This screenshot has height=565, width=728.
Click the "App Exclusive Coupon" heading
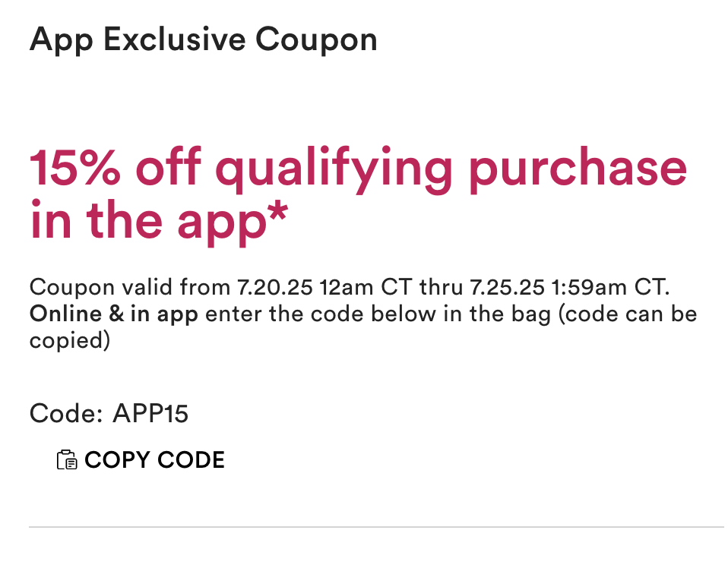click(x=203, y=39)
